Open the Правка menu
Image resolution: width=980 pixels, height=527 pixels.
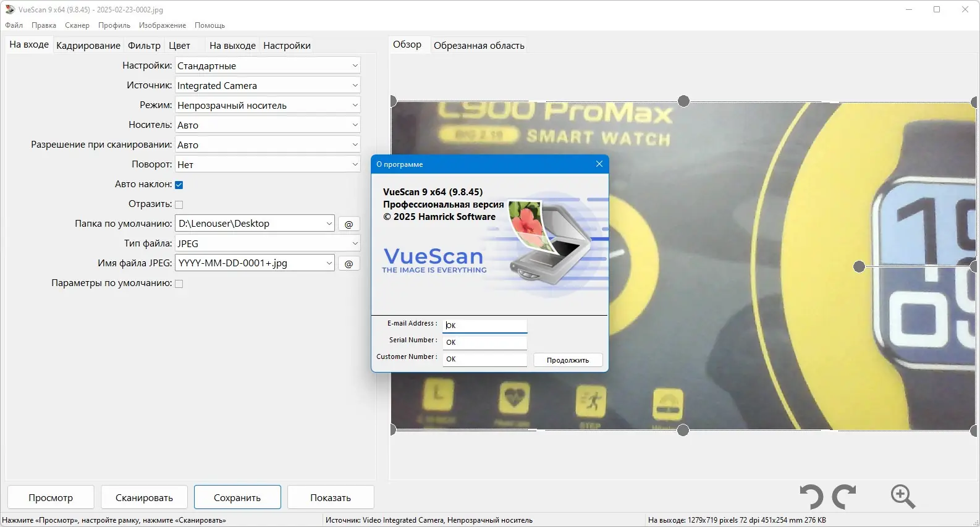[44, 25]
